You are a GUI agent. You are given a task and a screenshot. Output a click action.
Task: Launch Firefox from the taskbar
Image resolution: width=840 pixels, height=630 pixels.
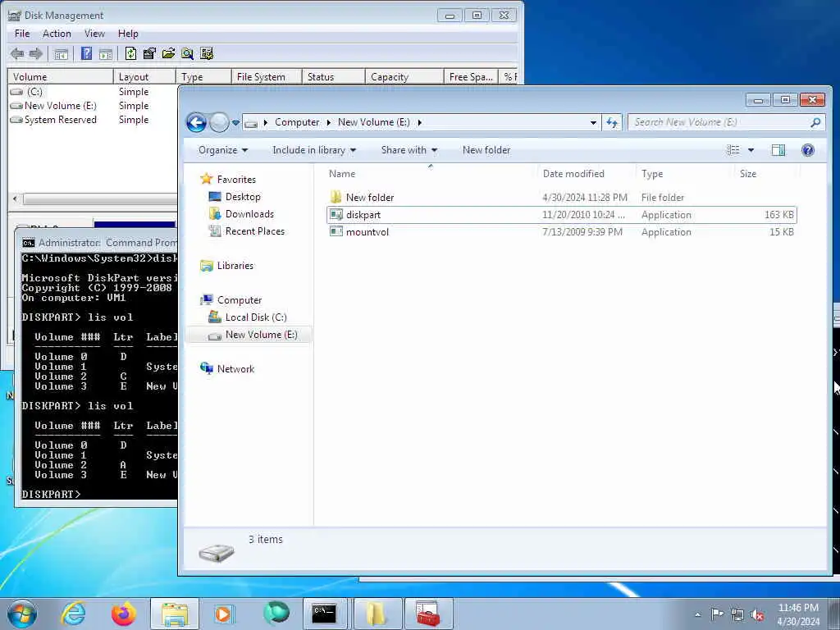click(123, 614)
